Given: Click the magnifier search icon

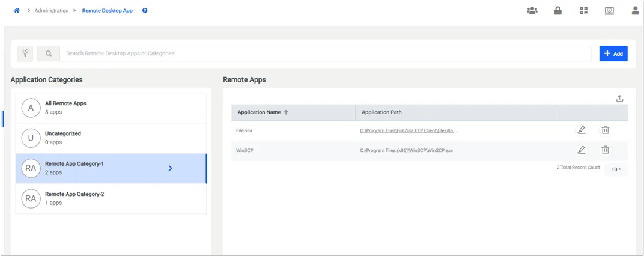Looking at the screenshot, I should [x=49, y=53].
